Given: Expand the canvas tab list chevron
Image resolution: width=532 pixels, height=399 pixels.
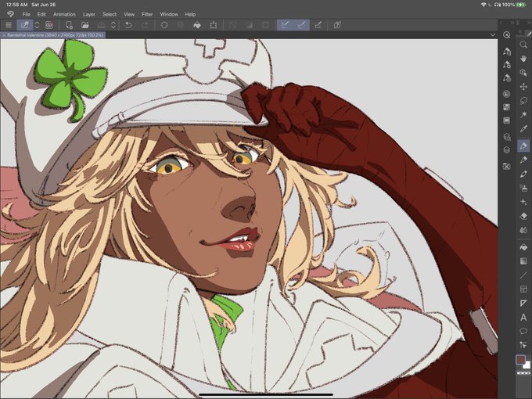Looking at the screenshot, I should pos(492,35).
